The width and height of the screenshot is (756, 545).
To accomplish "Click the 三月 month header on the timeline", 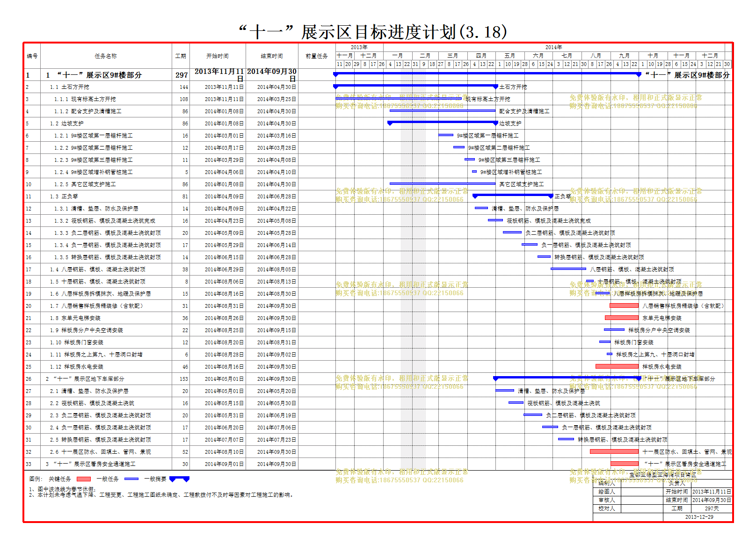I will click(x=452, y=56).
